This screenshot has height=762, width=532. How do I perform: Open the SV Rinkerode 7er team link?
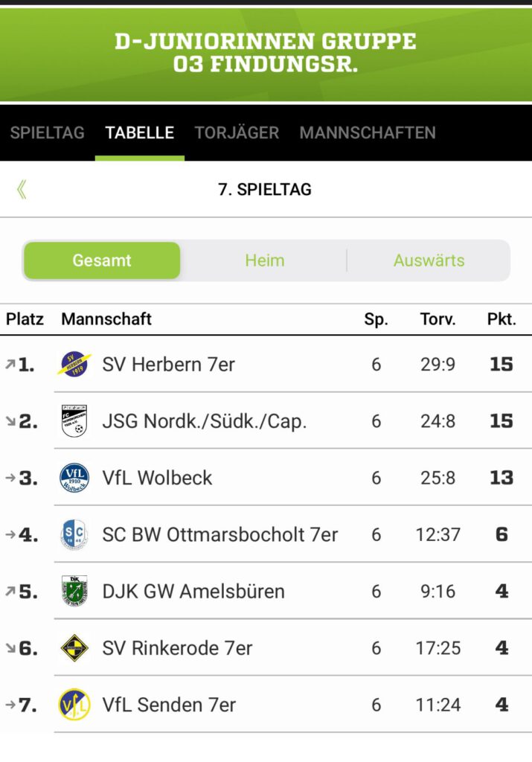pyautogui.click(x=177, y=648)
